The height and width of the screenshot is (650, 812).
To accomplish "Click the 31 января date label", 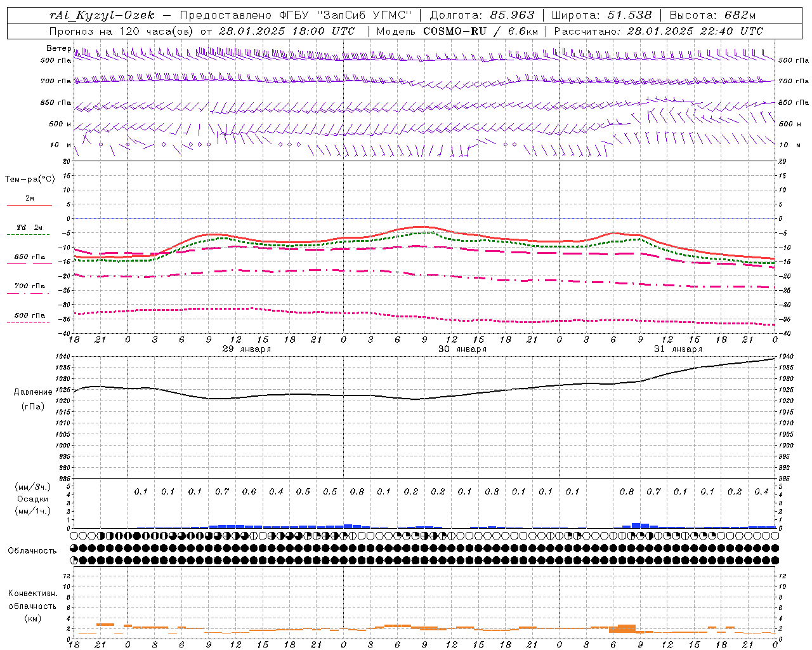I will (x=678, y=349).
